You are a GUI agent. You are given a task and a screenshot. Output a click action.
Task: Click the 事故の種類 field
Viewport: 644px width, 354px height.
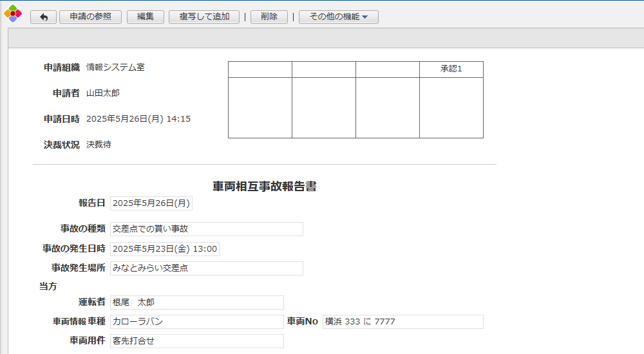pos(206,229)
